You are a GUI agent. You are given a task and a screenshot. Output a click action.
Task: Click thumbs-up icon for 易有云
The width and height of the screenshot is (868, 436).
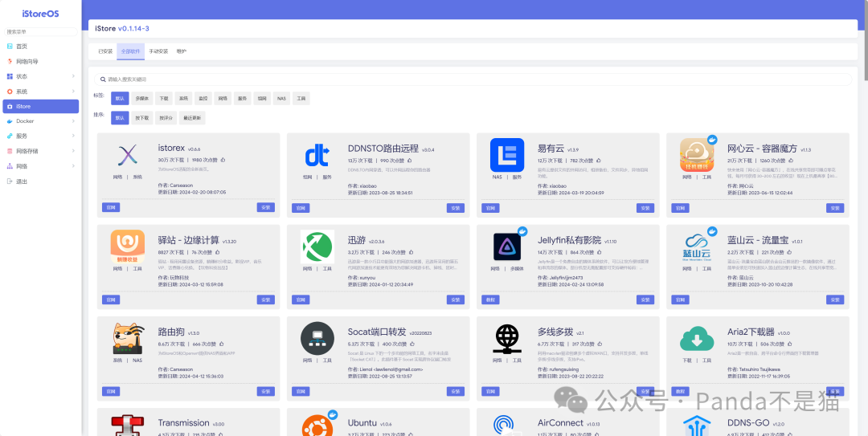[x=599, y=160]
